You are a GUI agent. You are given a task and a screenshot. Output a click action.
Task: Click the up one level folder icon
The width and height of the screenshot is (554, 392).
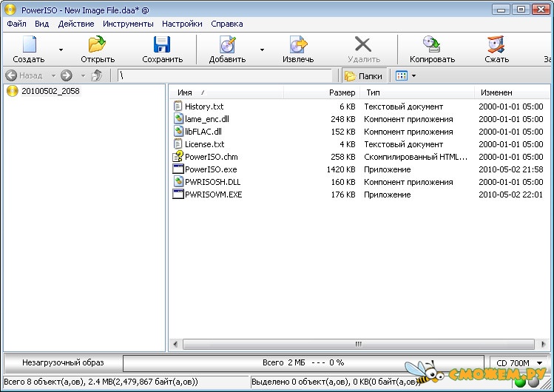(x=97, y=75)
